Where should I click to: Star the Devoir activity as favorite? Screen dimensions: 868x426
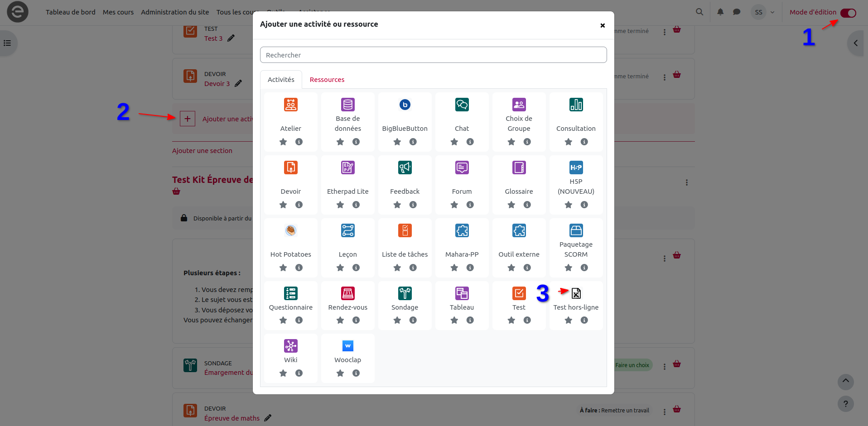click(283, 205)
